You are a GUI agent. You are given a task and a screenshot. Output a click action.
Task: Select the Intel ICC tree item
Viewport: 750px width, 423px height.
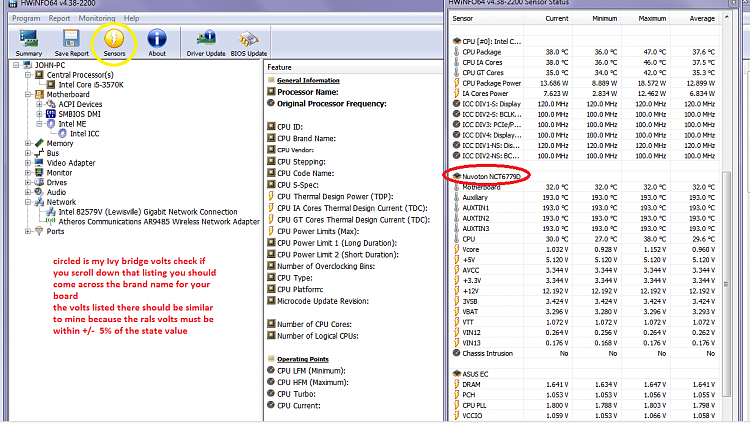[x=85, y=134]
